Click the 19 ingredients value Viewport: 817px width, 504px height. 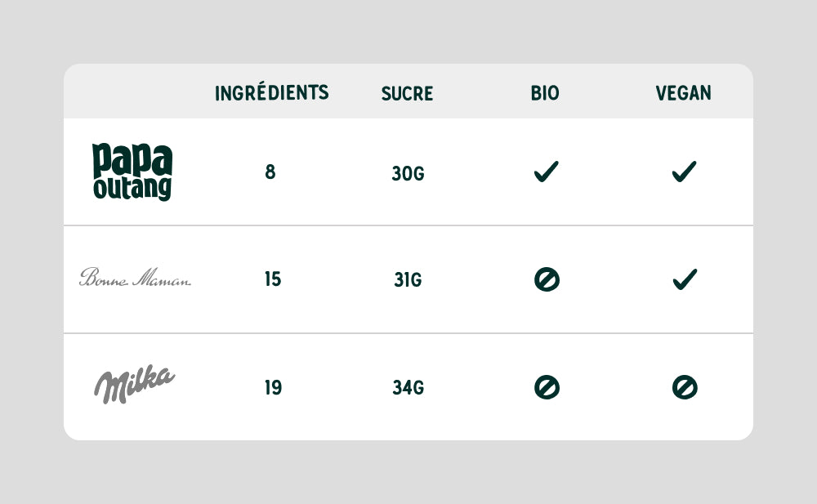pos(273,387)
